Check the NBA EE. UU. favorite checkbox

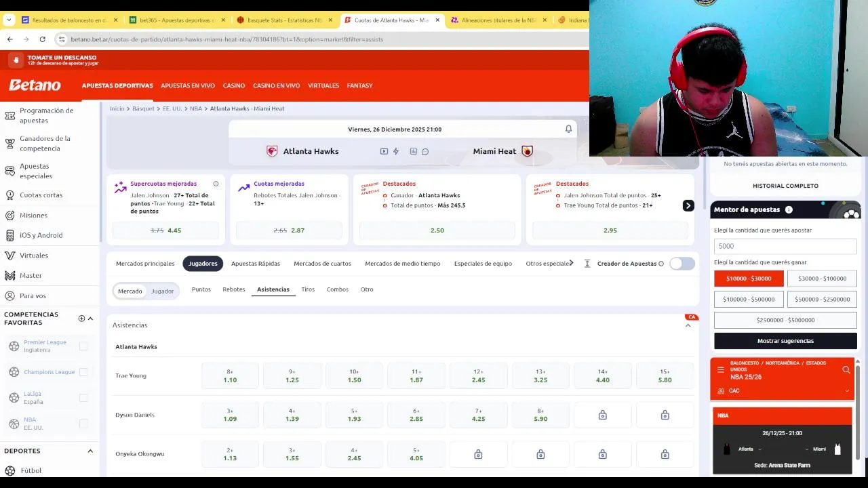[83, 424]
